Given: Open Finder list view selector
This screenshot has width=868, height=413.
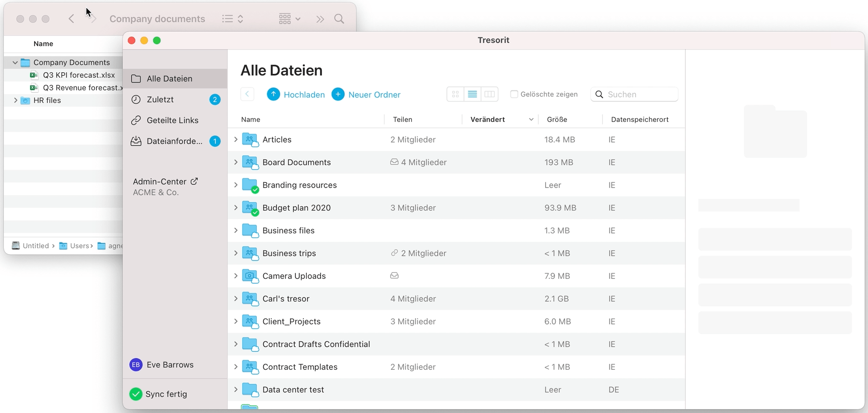Looking at the screenshot, I should tap(232, 19).
